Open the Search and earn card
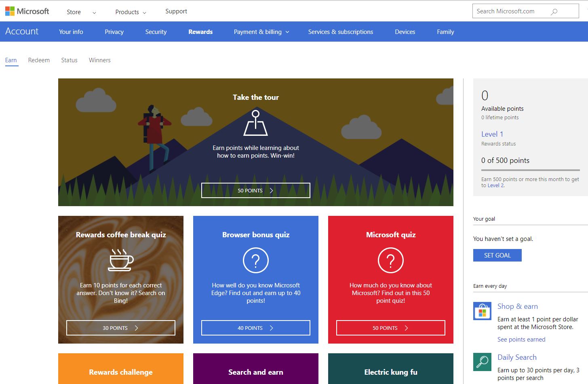Screen dimensions: 588x384 pos(256,369)
